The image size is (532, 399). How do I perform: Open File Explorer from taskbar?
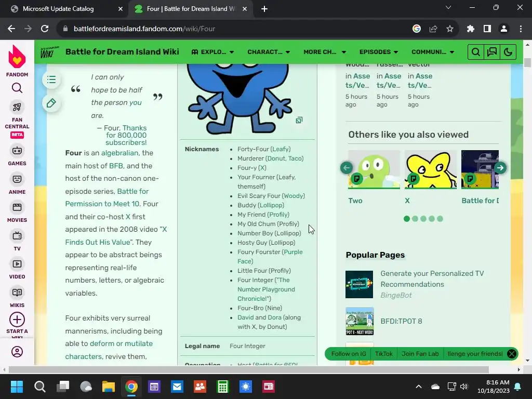pyautogui.click(x=109, y=387)
